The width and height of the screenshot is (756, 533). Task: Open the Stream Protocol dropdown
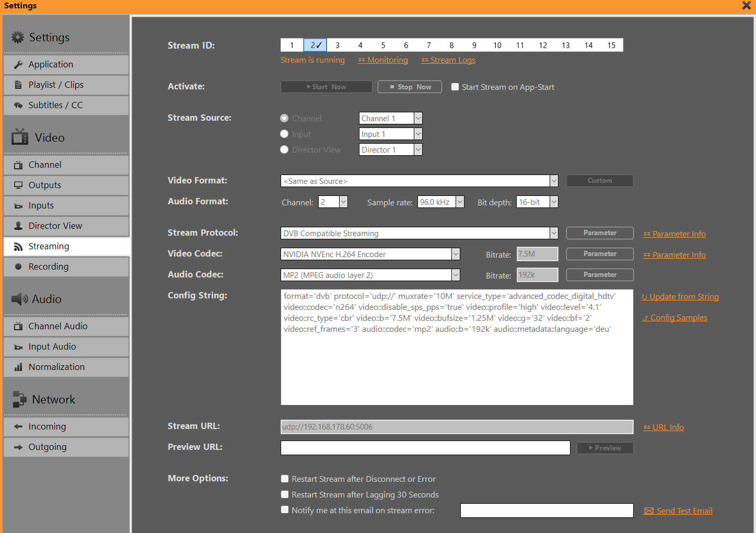pyautogui.click(x=554, y=234)
